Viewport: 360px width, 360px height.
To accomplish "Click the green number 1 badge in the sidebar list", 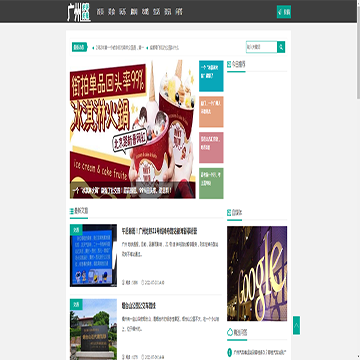I will (229, 352).
